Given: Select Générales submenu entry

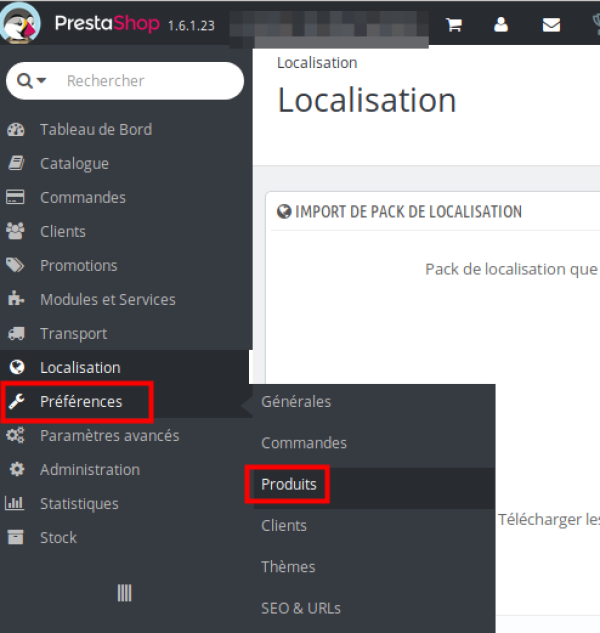Looking at the screenshot, I should [296, 402].
